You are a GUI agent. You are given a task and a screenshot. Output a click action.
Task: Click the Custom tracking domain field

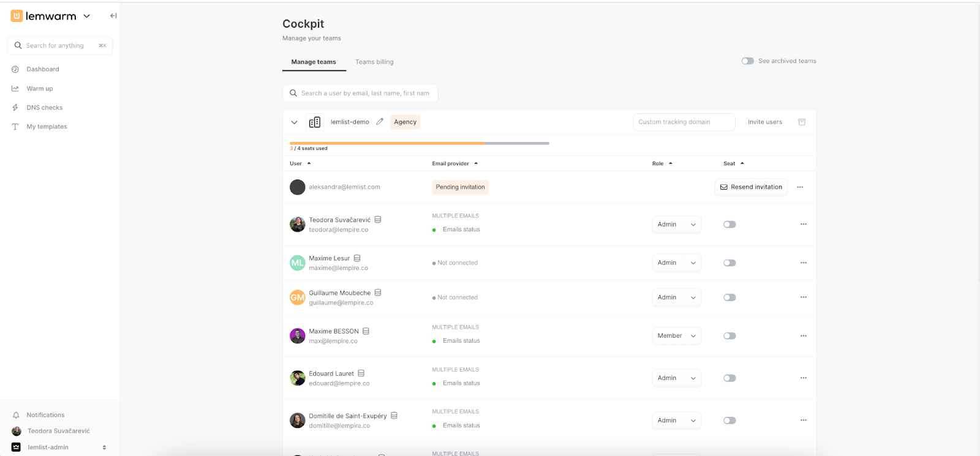tap(684, 122)
